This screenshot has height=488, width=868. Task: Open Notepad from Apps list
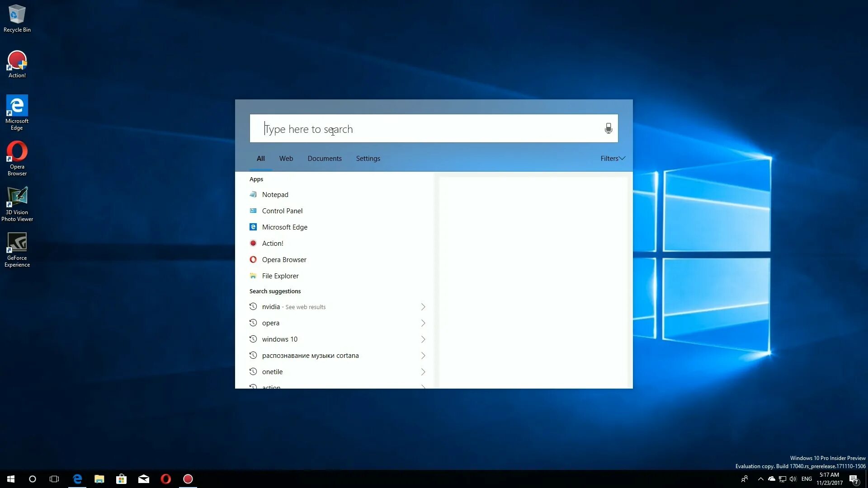coord(275,195)
